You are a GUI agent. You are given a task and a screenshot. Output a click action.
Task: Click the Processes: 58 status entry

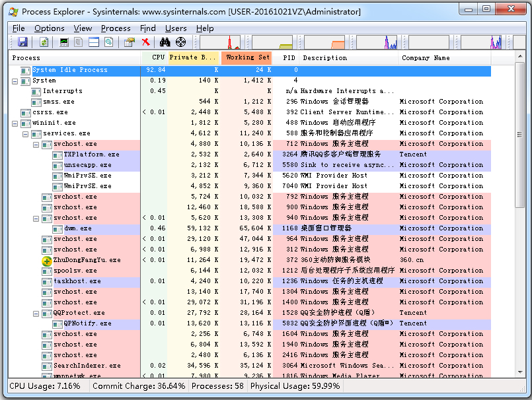tap(217, 386)
